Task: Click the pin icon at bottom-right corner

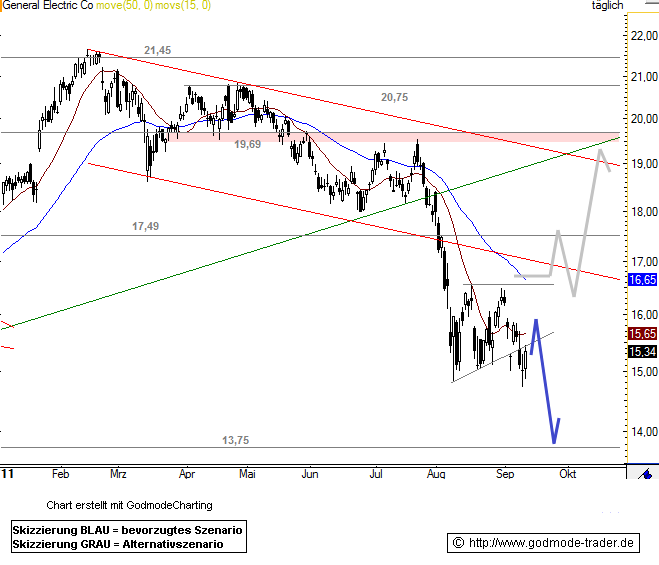Action: 647,474
